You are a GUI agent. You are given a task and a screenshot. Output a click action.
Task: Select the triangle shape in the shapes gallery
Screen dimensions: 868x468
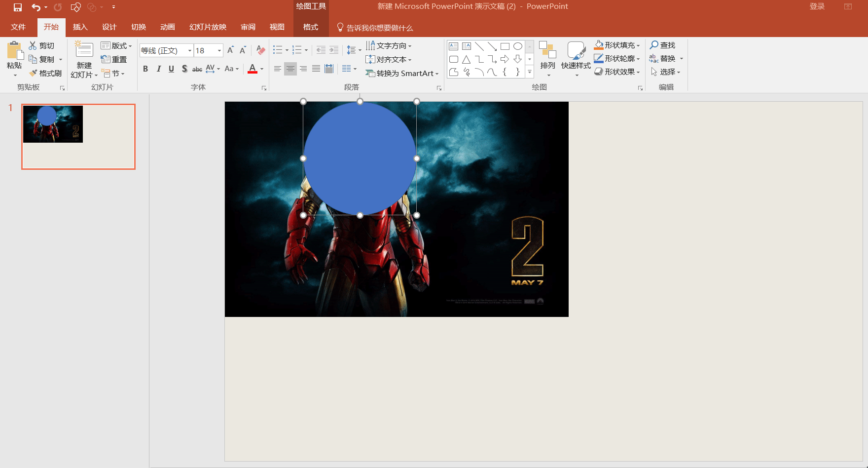(466, 59)
